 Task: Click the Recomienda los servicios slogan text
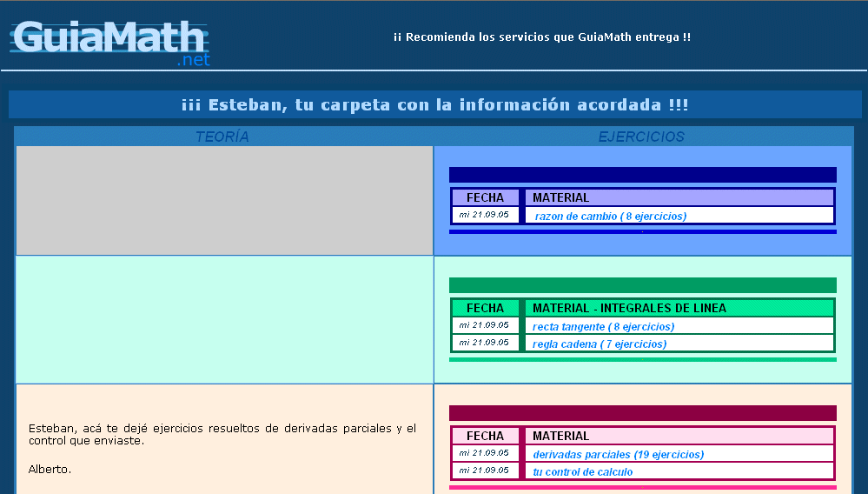coord(542,37)
